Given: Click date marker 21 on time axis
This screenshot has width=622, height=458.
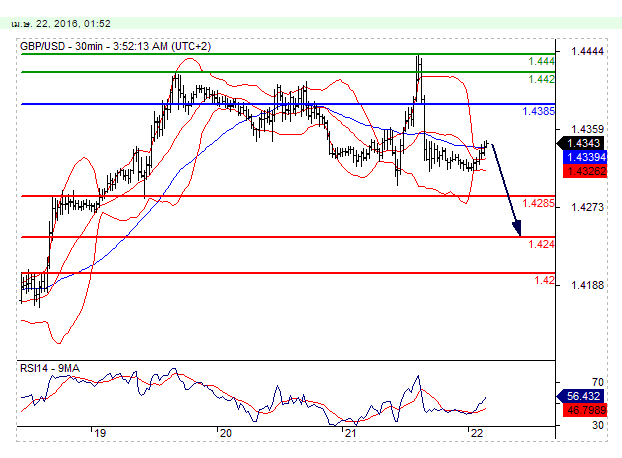Looking at the screenshot, I should pos(349,434).
